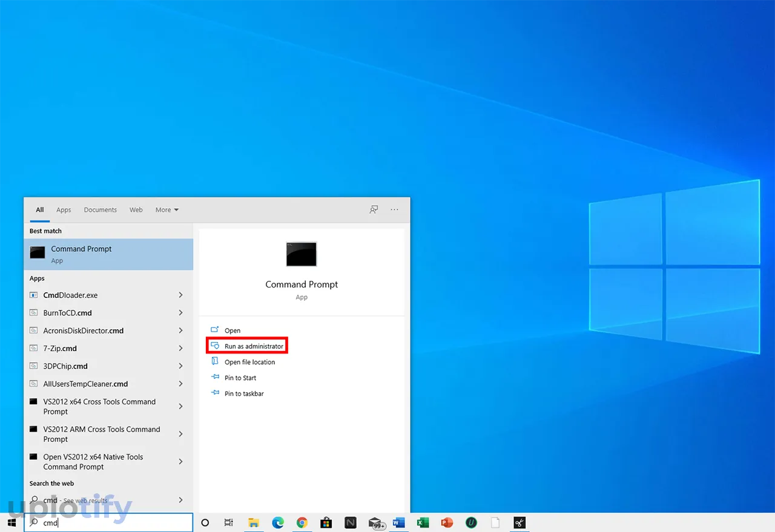This screenshot has width=775, height=532.
Task: Select VS2012 ARM Cross Tools Command Prompt
Action: pos(102,434)
